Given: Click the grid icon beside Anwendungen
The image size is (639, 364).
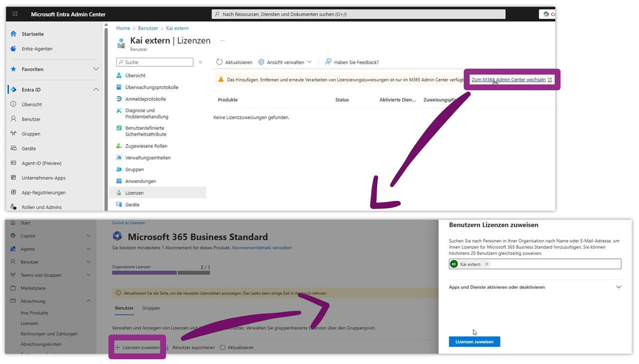Looking at the screenshot, I should coord(119,181).
